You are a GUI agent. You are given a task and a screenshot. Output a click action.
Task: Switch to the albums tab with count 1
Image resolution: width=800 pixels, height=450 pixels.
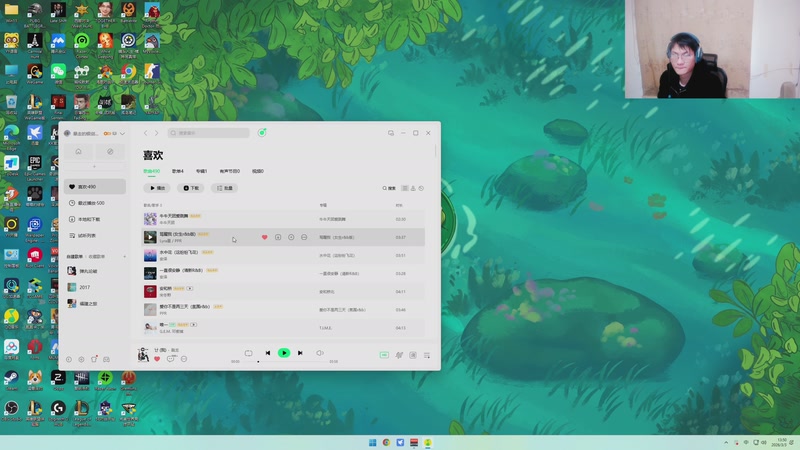coord(202,171)
